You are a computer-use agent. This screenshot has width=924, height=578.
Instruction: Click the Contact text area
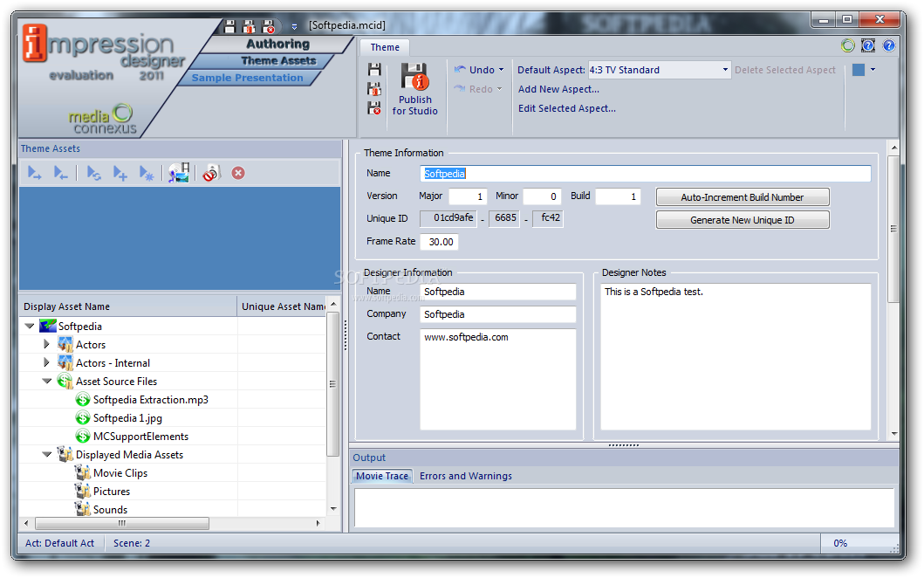[x=498, y=379]
